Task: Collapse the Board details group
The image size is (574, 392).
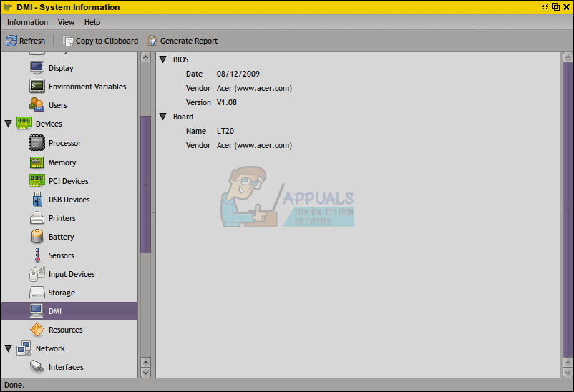Action: tap(163, 117)
